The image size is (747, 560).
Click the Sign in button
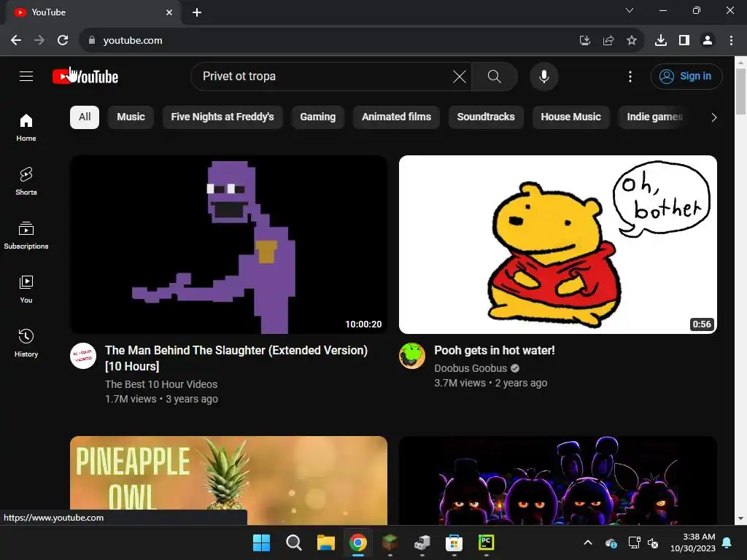coord(686,76)
